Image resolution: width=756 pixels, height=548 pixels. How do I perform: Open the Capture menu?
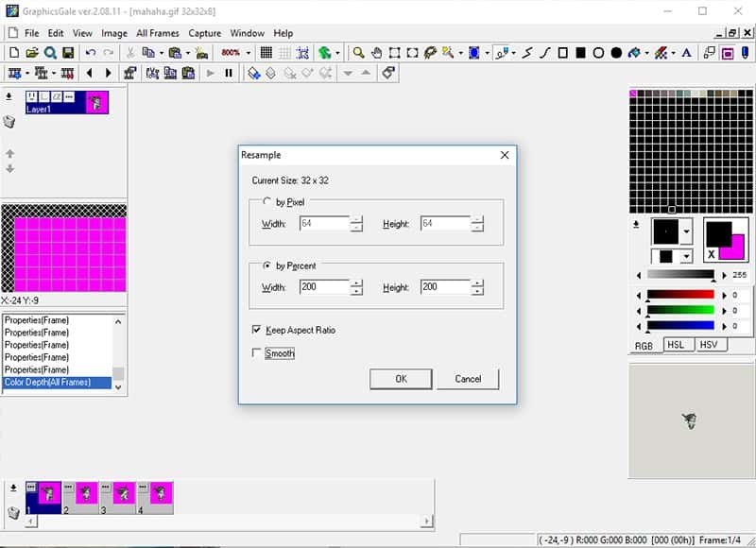click(x=205, y=33)
